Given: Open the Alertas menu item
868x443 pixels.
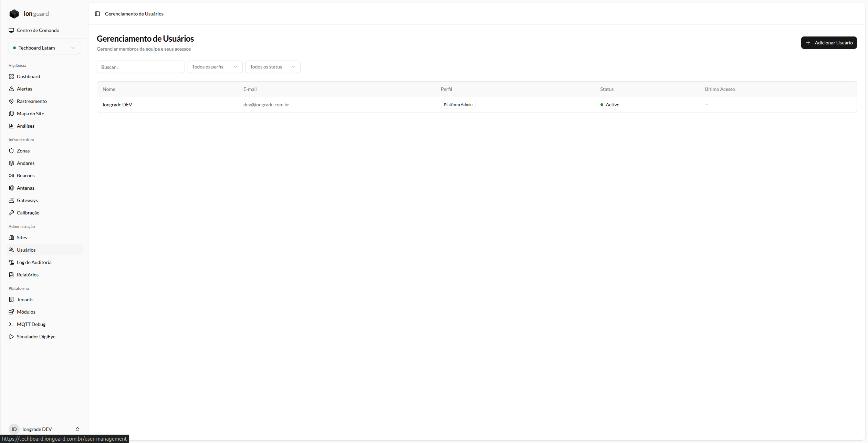Looking at the screenshot, I should 44,89.
